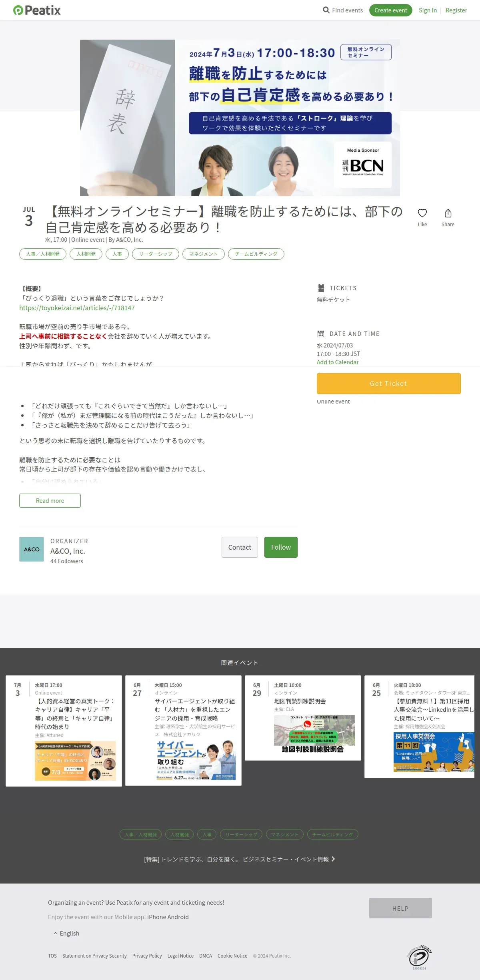This screenshot has height=980, width=480.
Task: Click Create event button
Action: pyautogui.click(x=391, y=10)
